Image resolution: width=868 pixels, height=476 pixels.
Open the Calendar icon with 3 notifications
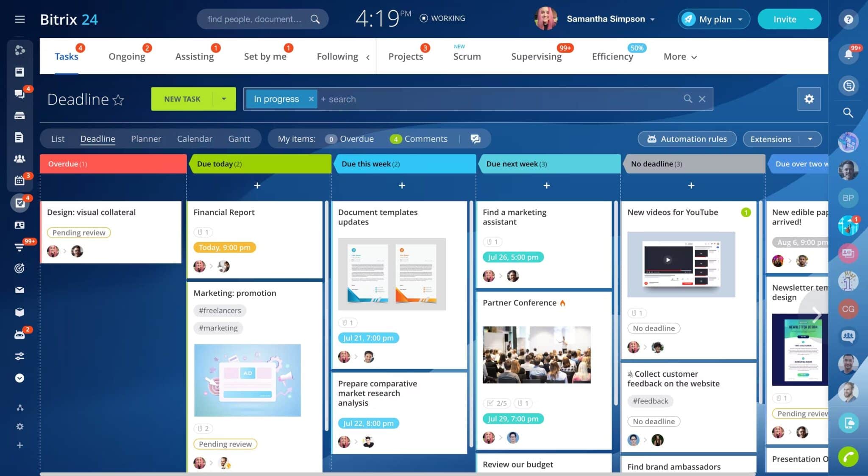(20, 180)
